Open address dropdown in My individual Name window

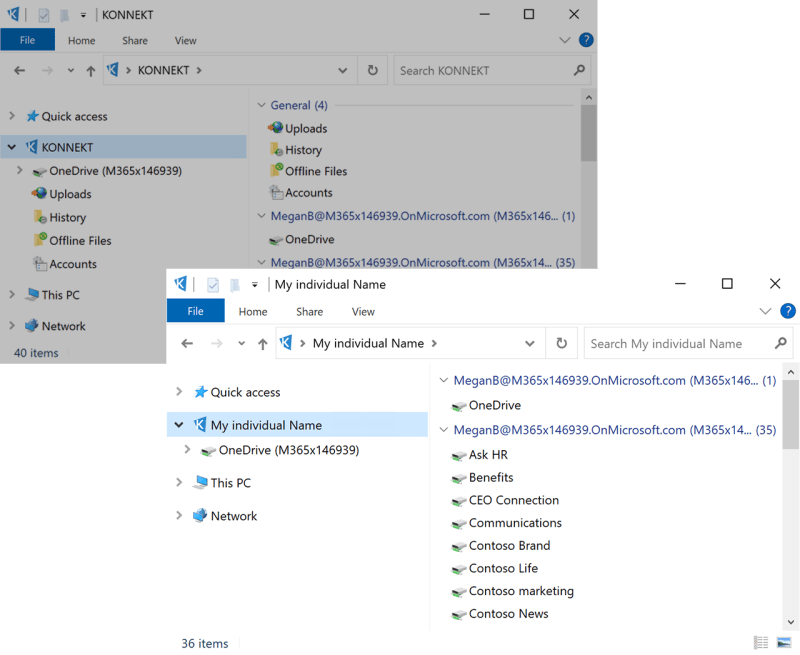point(530,343)
